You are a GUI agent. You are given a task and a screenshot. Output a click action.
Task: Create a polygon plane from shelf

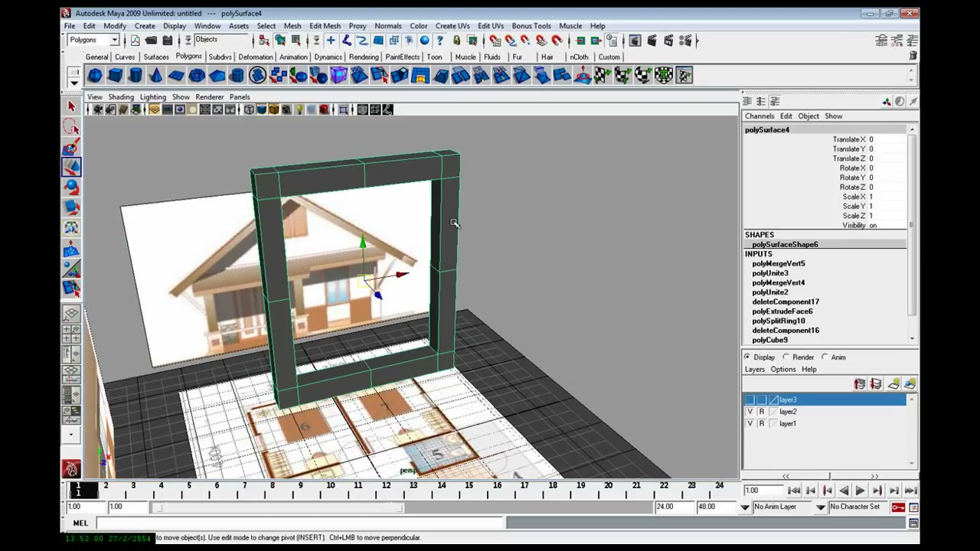176,75
